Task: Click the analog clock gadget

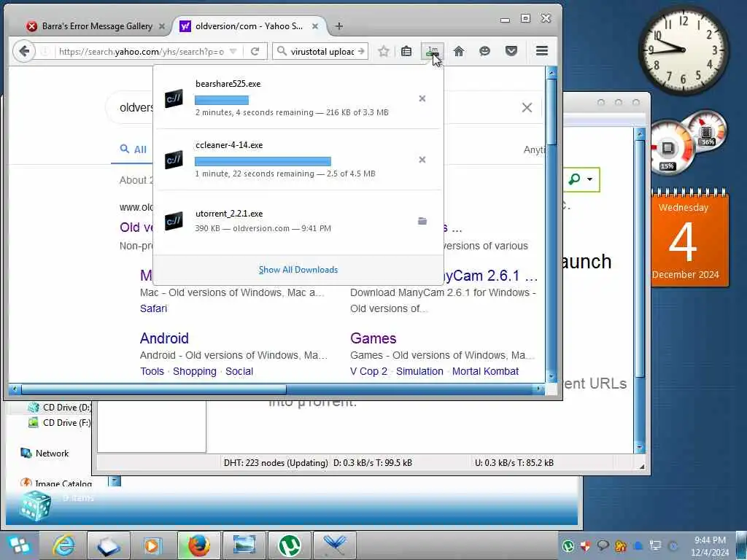Action: pos(683,50)
